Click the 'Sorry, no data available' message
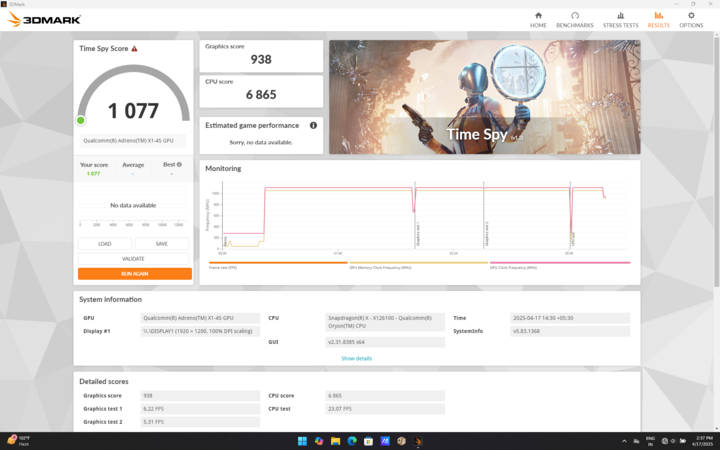The image size is (720, 450). 261,142
